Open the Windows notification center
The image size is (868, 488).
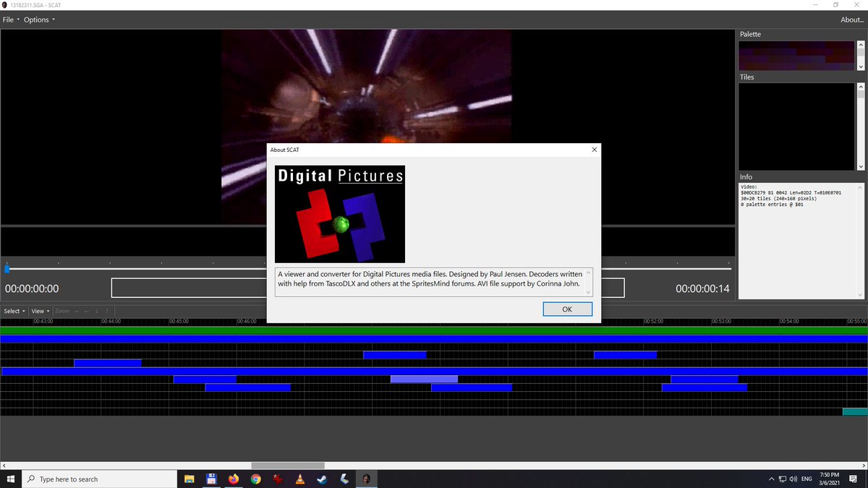click(x=854, y=479)
